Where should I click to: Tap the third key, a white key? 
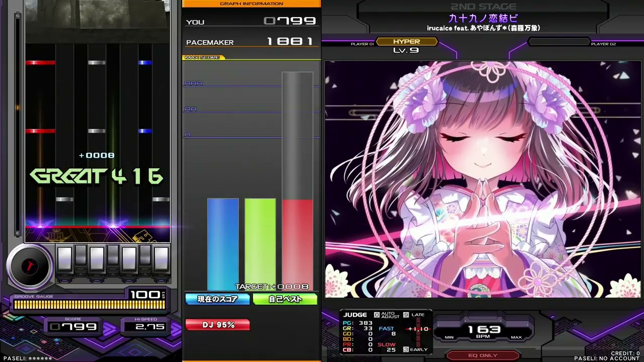tap(97, 259)
